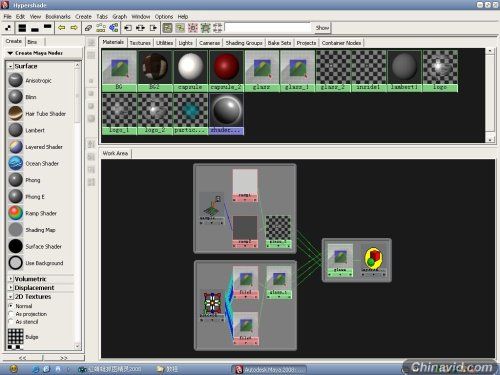
Task: Collapse the Surface node section
Action: (10, 66)
